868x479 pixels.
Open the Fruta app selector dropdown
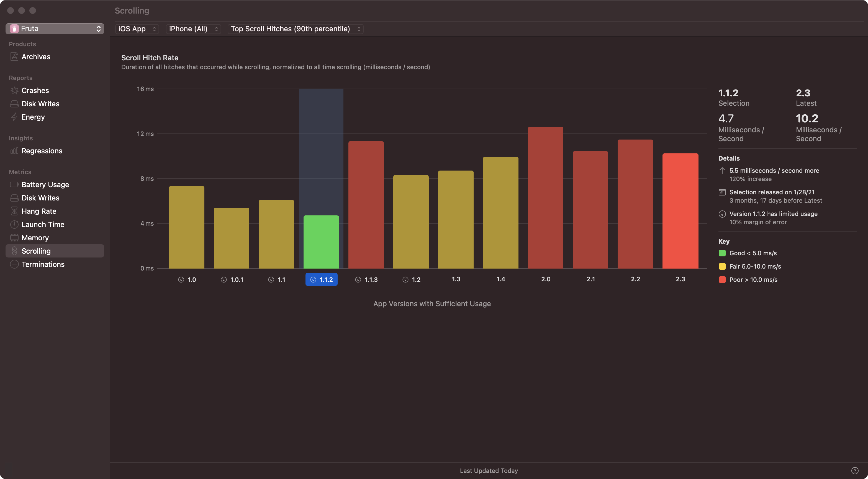tap(55, 29)
